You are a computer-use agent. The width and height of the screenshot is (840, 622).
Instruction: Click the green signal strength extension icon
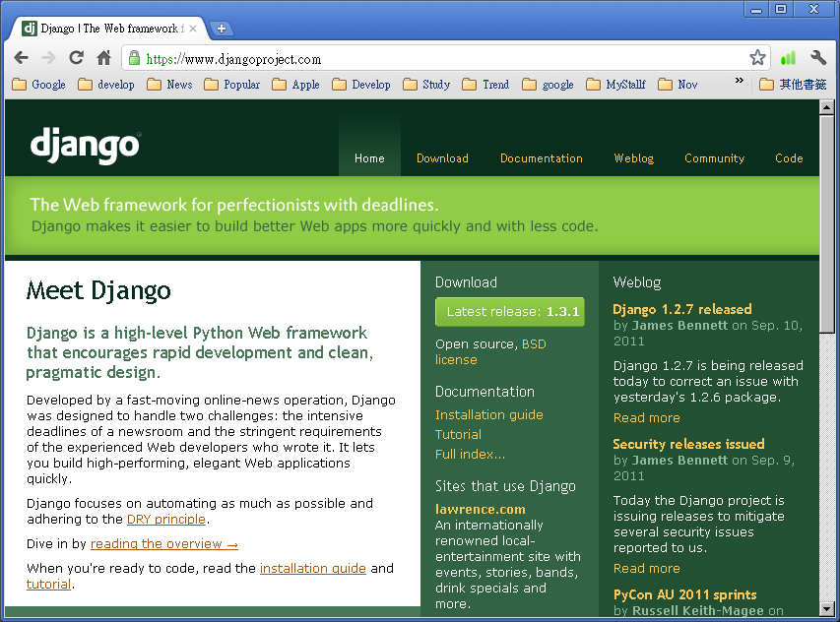(x=787, y=57)
